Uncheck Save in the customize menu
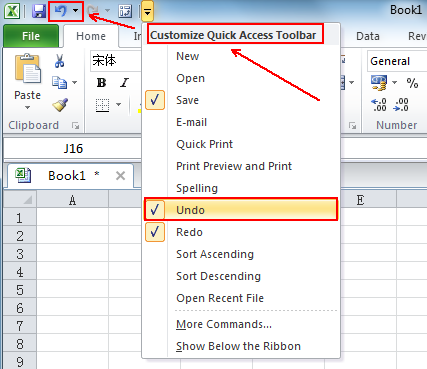Image resolution: width=427 pixels, height=369 pixels. tap(241, 100)
